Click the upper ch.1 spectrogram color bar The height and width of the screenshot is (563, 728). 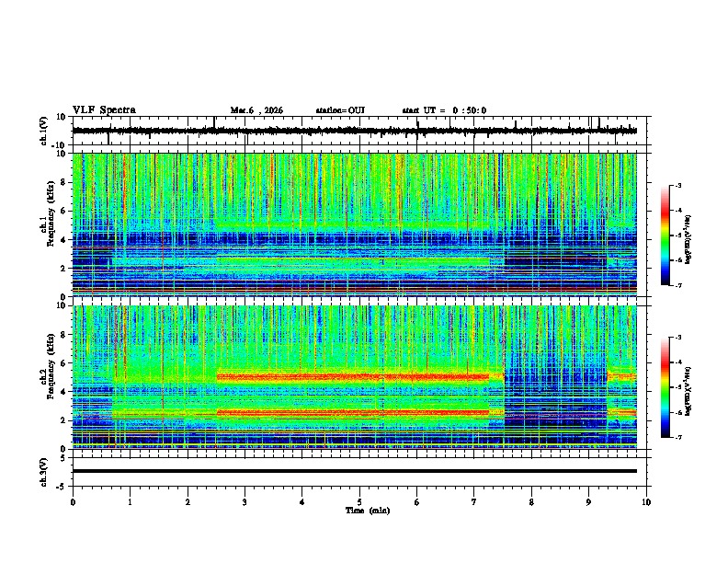tap(665, 236)
